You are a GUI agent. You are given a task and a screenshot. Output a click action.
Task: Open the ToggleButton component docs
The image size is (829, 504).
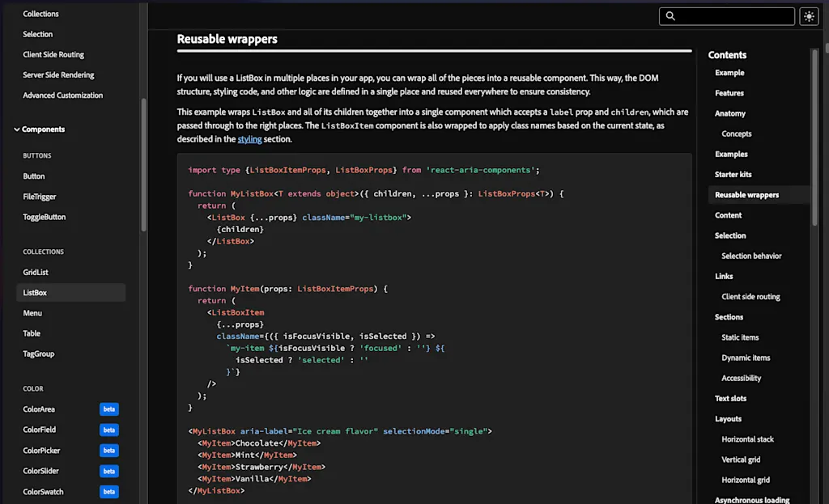pyautogui.click(x=44, y=217)
